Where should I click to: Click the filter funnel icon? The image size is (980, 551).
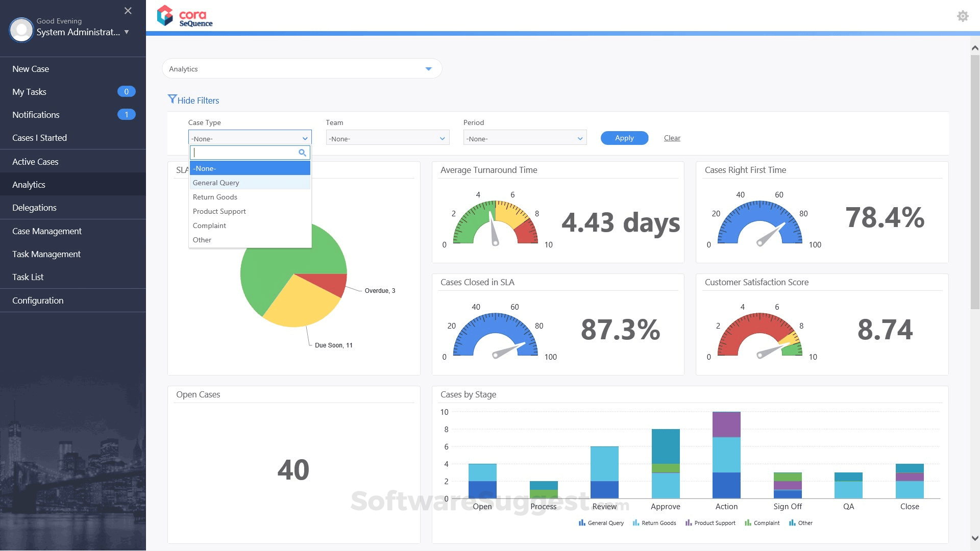pos(172,99)
